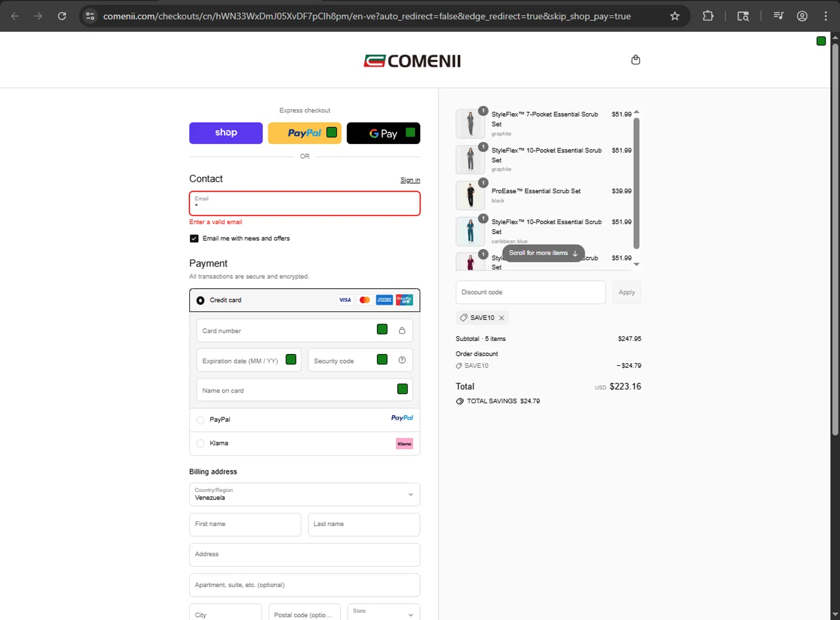
Task: Open the browser extensions puzzle icon
Action: coord(708,16)
